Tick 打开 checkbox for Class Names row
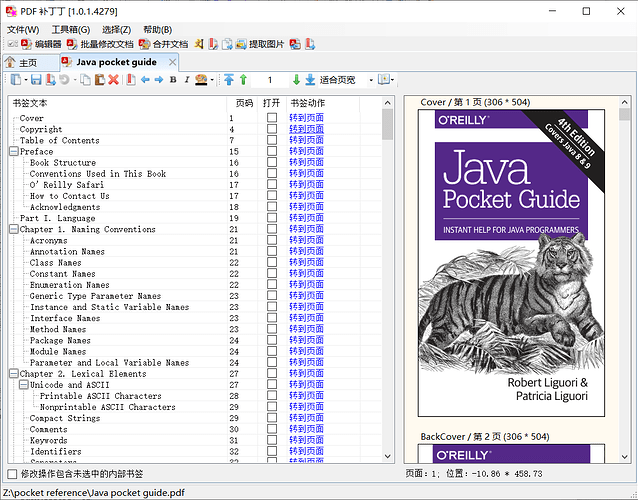This screenshot has height=500, width=638. coord(272,262)
